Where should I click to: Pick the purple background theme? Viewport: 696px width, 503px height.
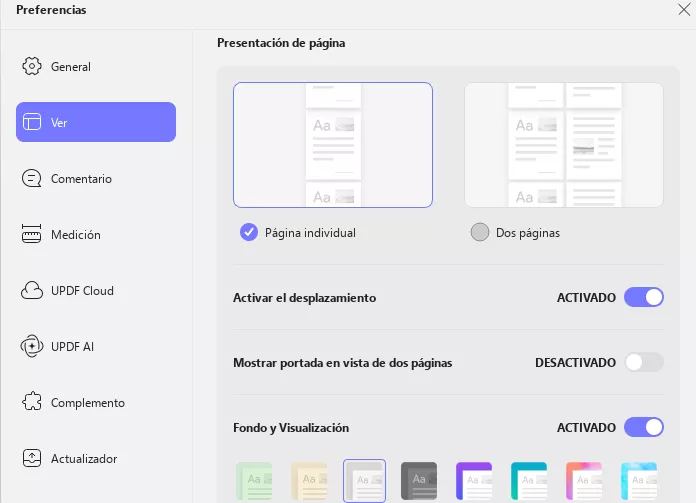tap(474, 481)
